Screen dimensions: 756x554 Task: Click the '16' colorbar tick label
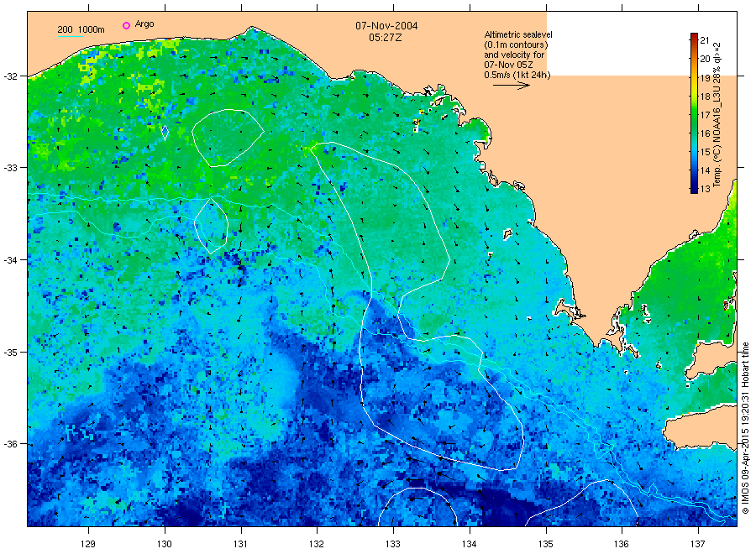click(705, 133)
